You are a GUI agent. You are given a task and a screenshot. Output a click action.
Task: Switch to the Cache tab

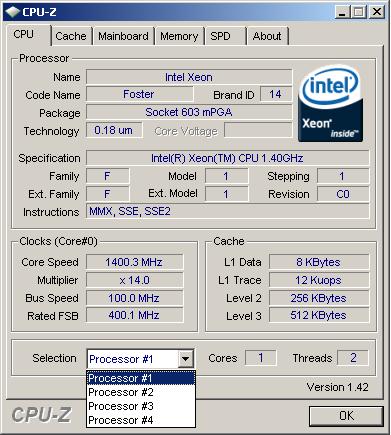[x=71, y=36]
